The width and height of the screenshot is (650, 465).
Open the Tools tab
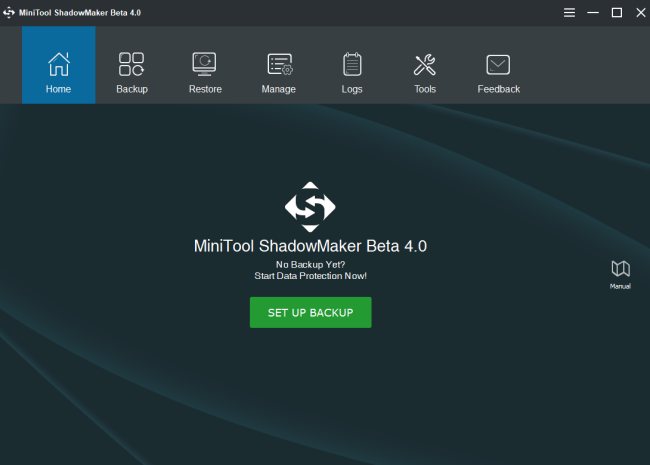(x=425, y=65)
